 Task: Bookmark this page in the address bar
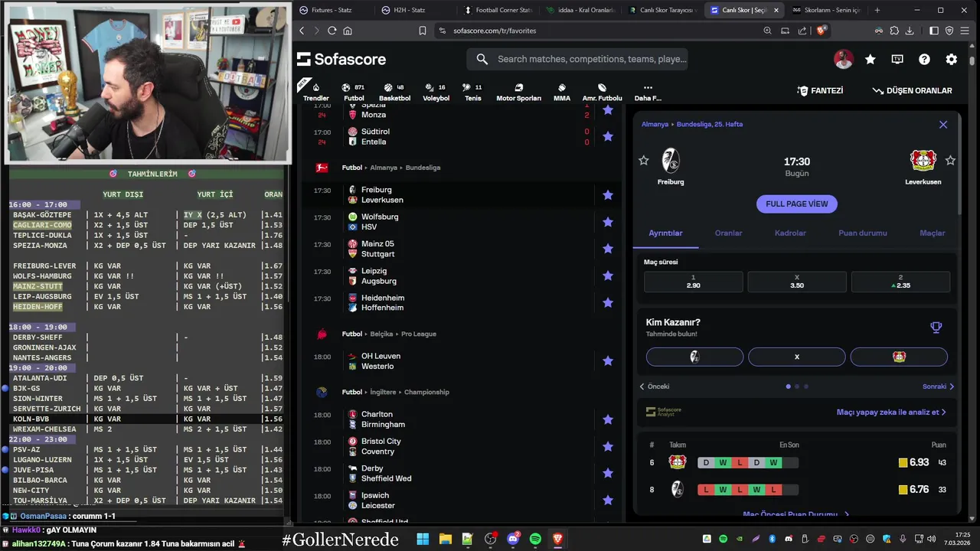point(423,31)
